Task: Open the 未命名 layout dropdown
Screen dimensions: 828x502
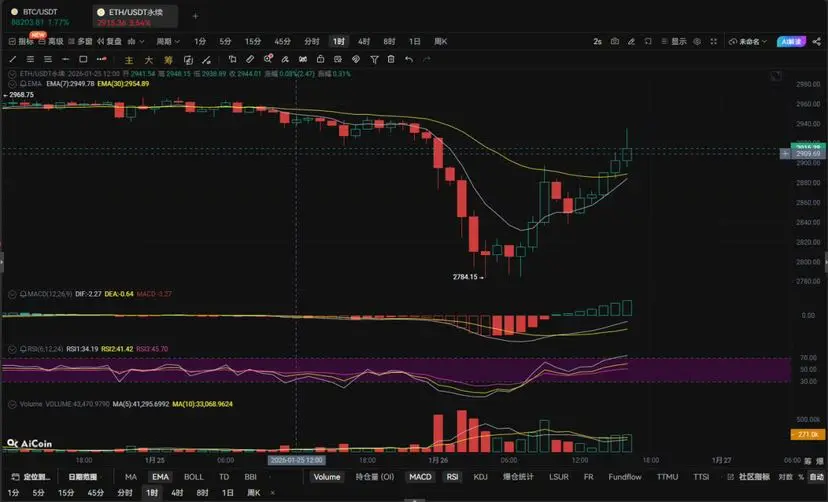Action: [x=748, y=41]
